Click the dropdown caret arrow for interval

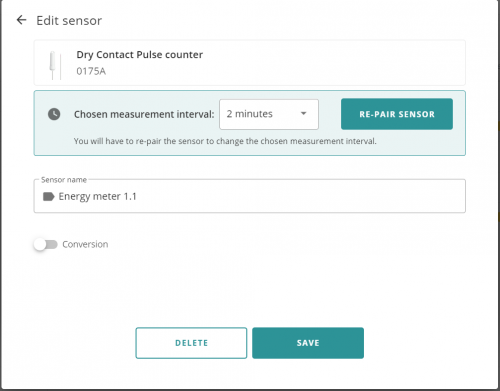[x=303, y=114]
